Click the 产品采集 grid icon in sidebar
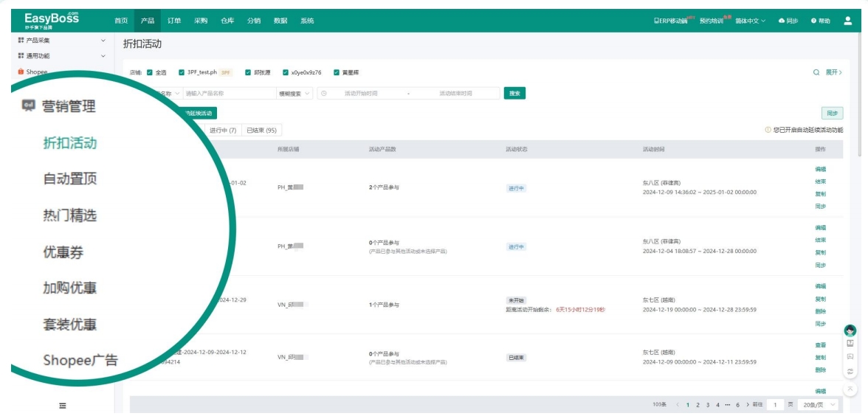The image size is (868, 419). pos(21,41)
